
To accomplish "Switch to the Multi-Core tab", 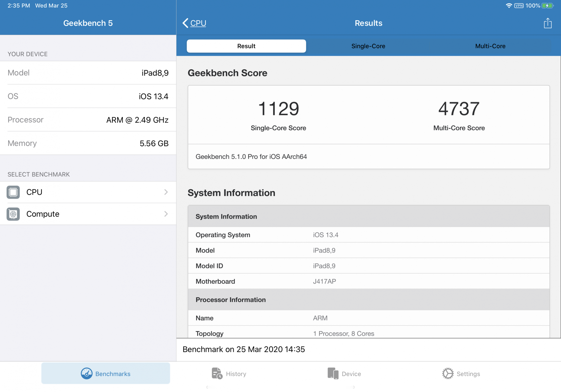I will tap(490, 46).
